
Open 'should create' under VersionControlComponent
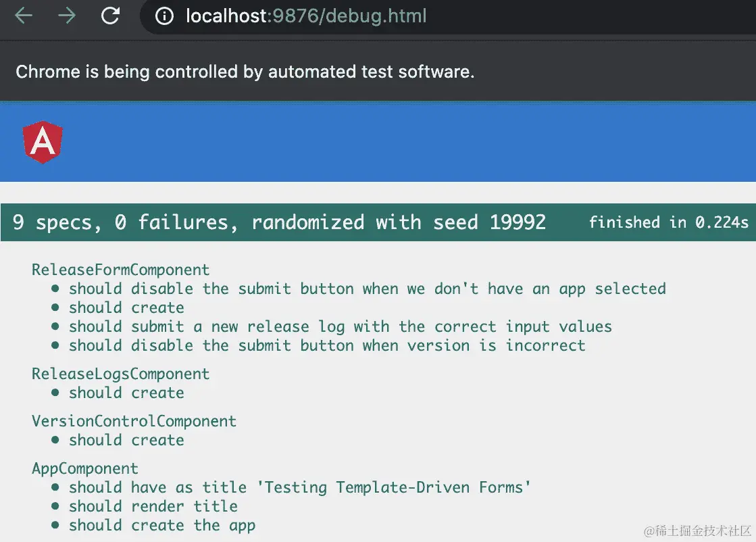point(126,440)
